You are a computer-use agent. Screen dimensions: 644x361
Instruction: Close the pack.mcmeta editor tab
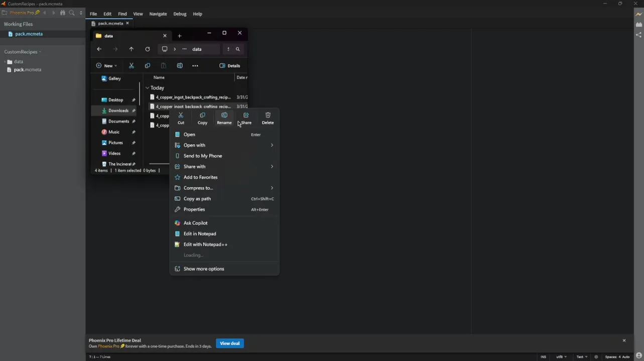(x=127, y=24)
